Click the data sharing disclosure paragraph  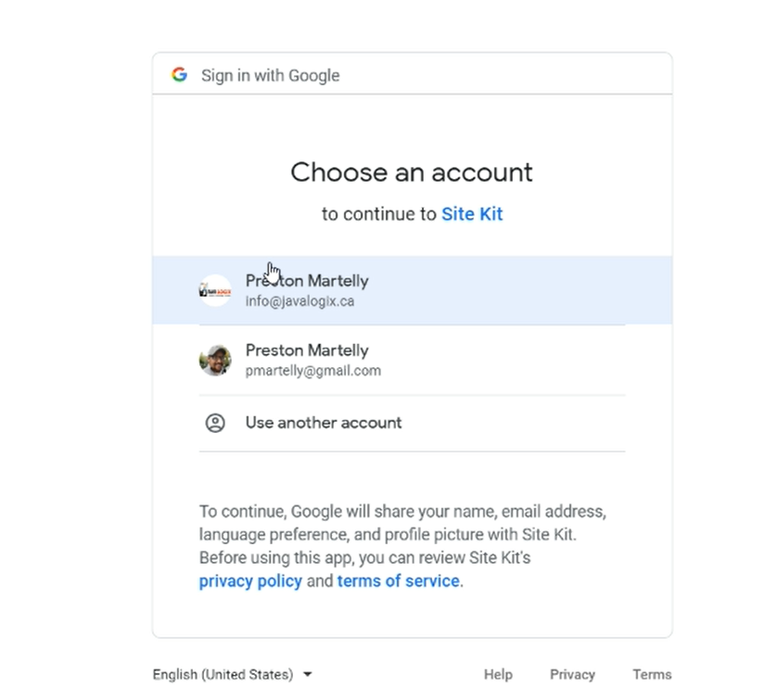(x=402, y=535)
